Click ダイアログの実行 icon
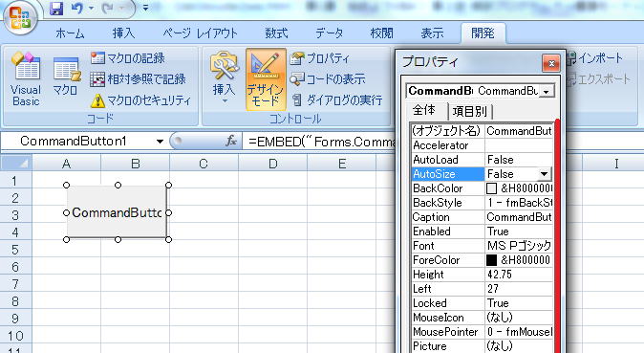This screenshot has width=644, height=353. (297, 100)
